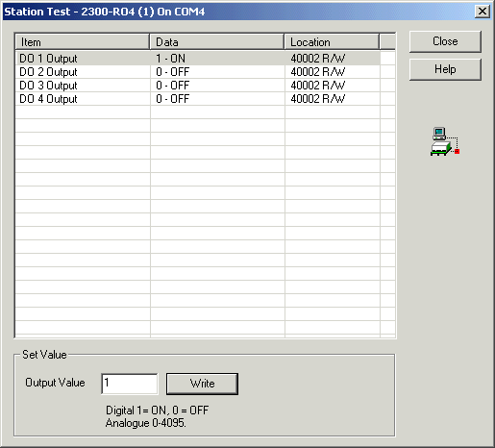Click the Location column header

click(332, 42)
